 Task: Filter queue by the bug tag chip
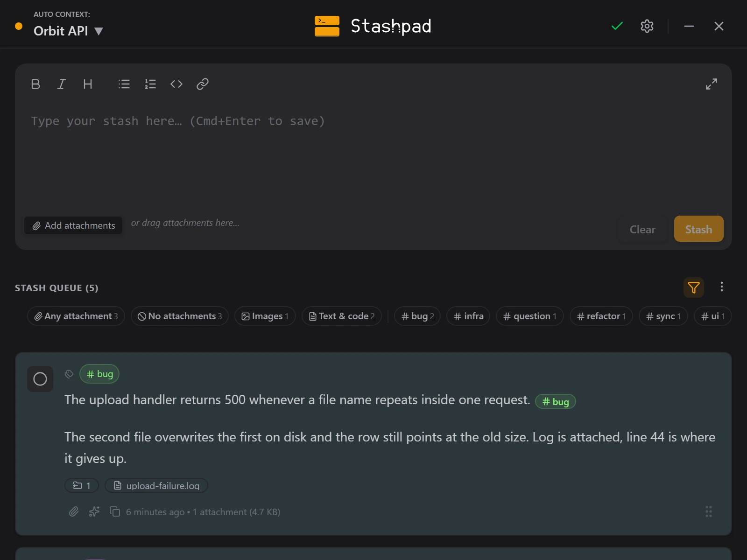[x=417, y=316]
